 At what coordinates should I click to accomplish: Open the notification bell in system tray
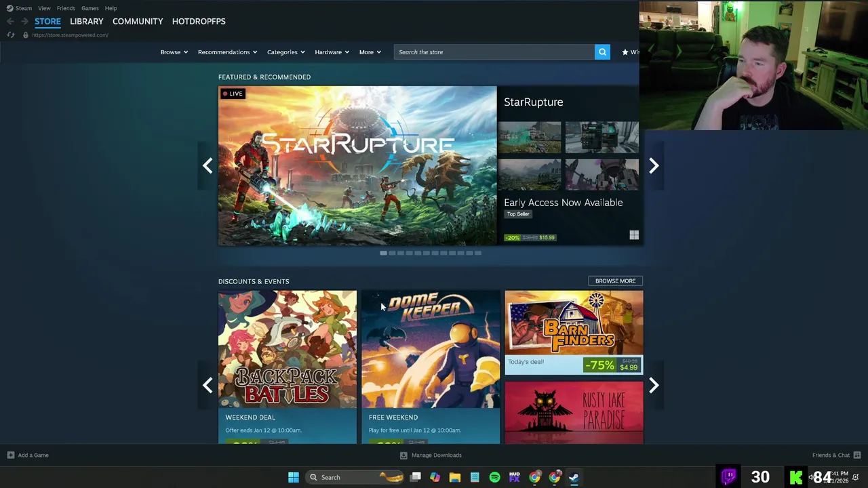pos(856,477)
